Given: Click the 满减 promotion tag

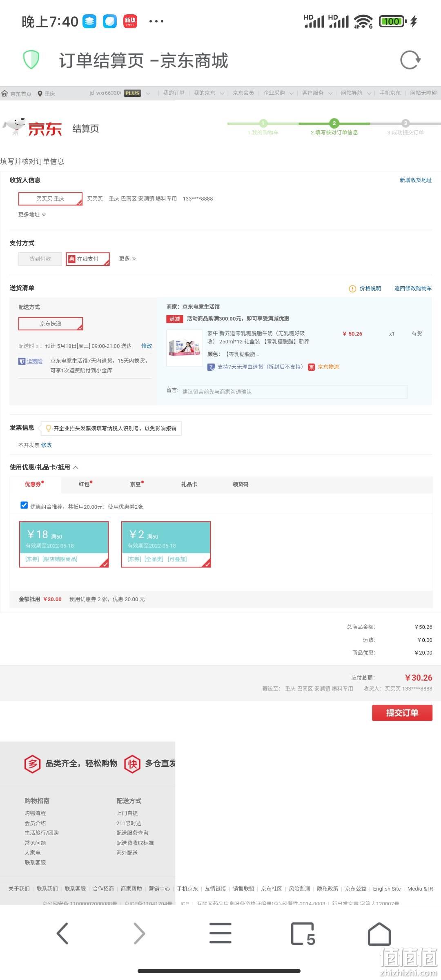Looking at the screenshot, I should [x=175, y=319].
